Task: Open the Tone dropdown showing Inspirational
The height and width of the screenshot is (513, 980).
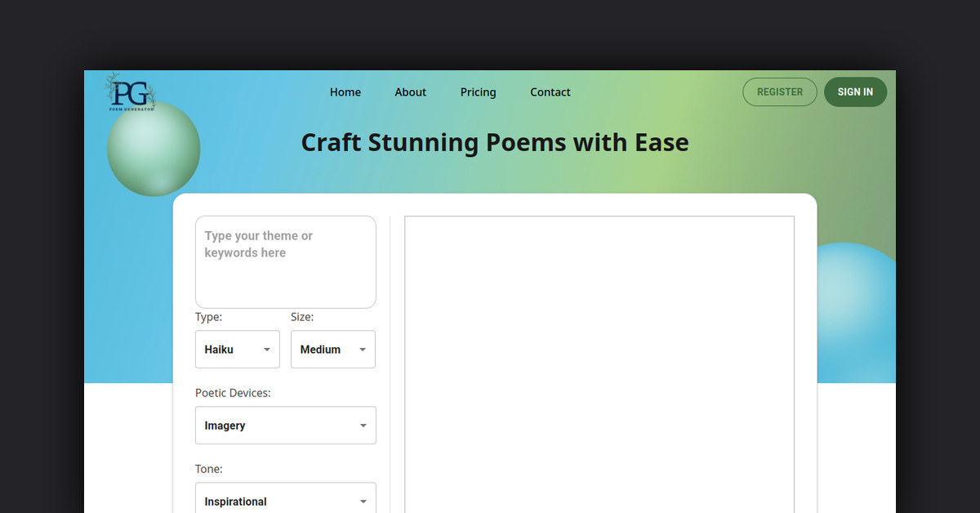Action: click(x=285, y=501)
